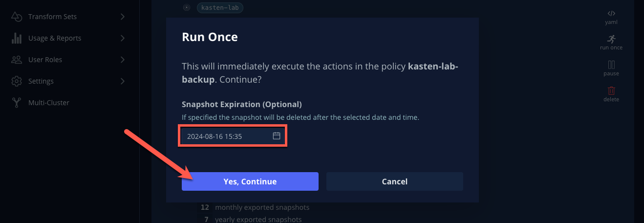Expand the Usage & Reports chevron
644x223 pixels.
pyautogui.click(x=122, y=38)
